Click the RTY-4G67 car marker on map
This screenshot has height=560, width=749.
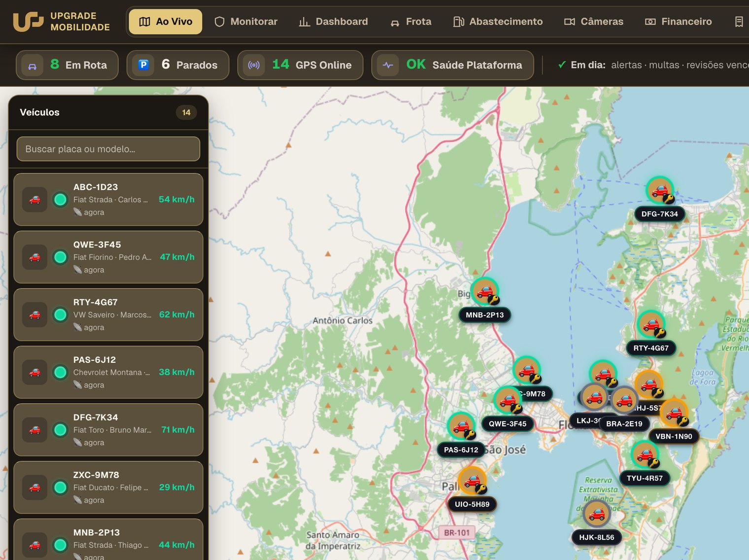click(x=651, y=324)
